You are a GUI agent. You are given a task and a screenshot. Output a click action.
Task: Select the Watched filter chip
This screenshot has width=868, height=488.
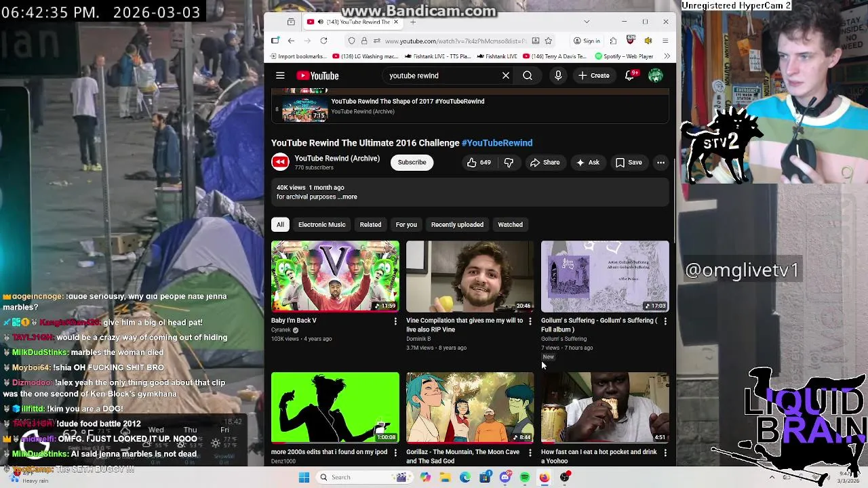pyautogui.click(x=510, y=225)
